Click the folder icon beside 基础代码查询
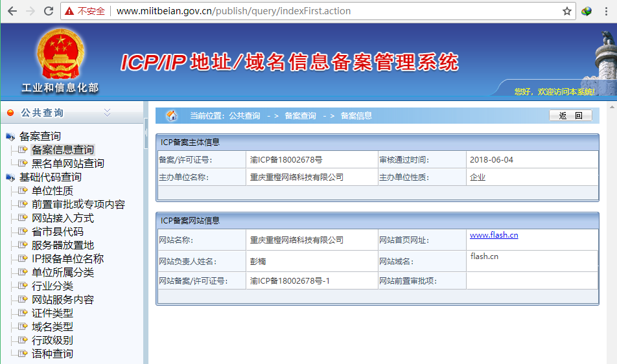Screen dimensions: 617x364 pyautogui.click(x=10, y=177)
